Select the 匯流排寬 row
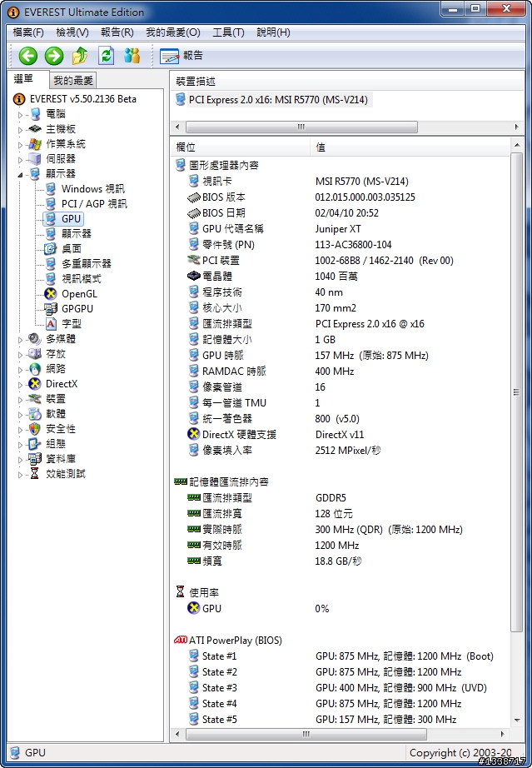This screenshot has height=768, width=532. tap(340, 514)
